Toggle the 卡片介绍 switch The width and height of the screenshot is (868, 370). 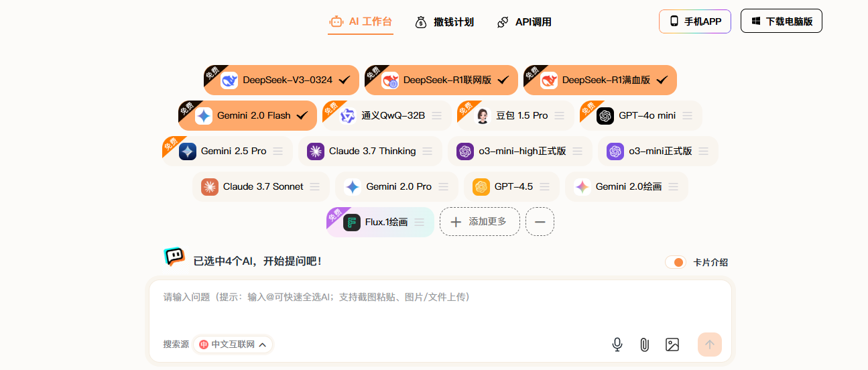(676, 262)
